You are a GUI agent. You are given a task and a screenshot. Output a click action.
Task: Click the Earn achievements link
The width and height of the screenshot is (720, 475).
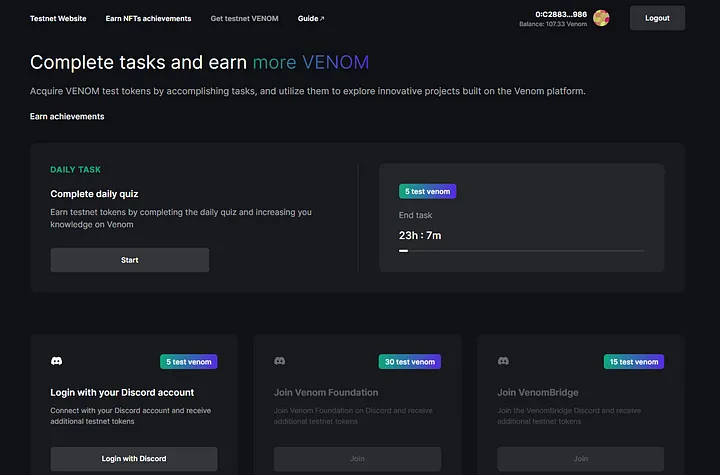coord(67,116)
